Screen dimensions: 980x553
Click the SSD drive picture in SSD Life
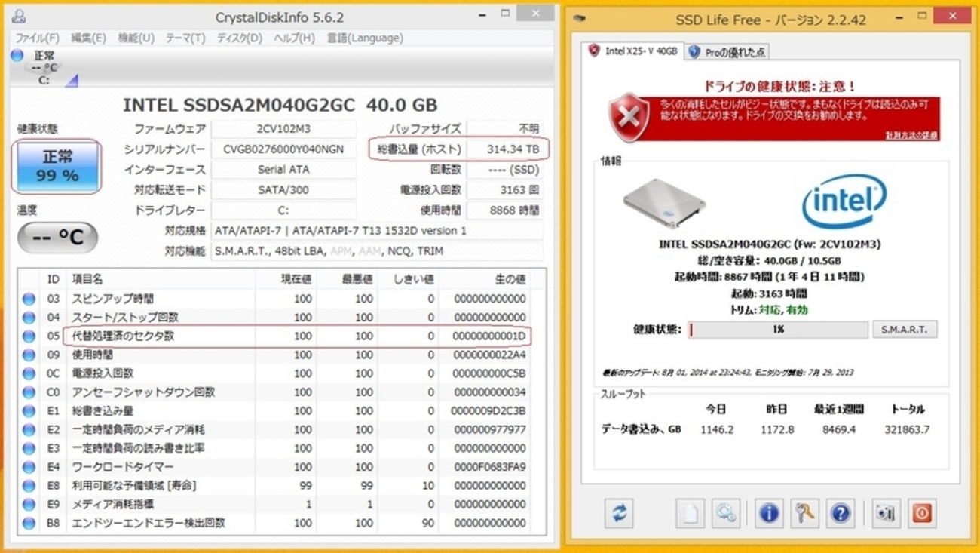click(x=664, y=204)
